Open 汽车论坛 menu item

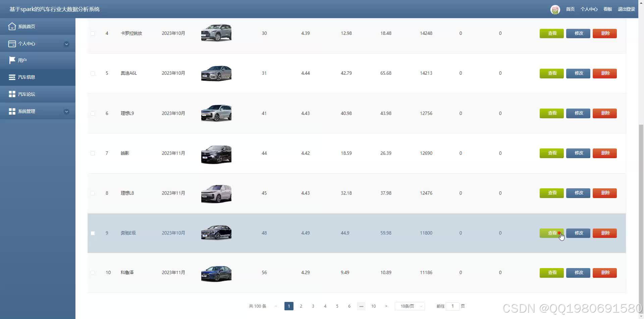click(38, 94)
